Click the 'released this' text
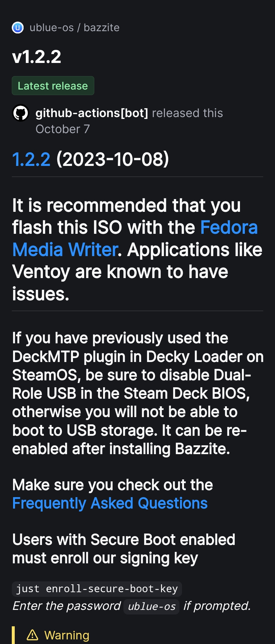Image resolution: width=275 pixels, height=644 pixels. click(187, 113)
